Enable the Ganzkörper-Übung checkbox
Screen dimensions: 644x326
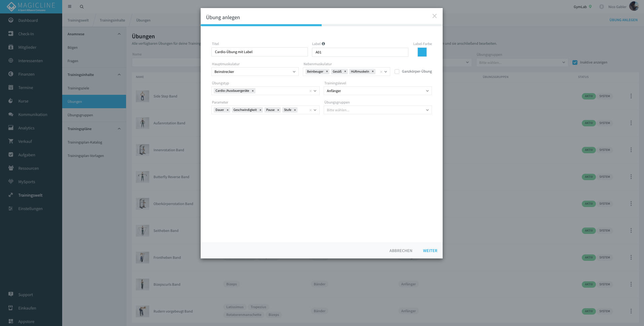click(x=397, y=72)
